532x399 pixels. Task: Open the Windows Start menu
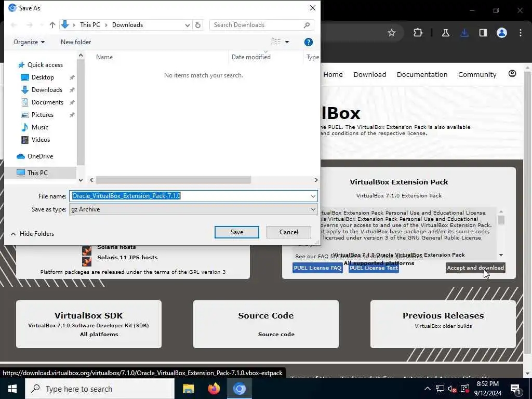pos(12,389)
